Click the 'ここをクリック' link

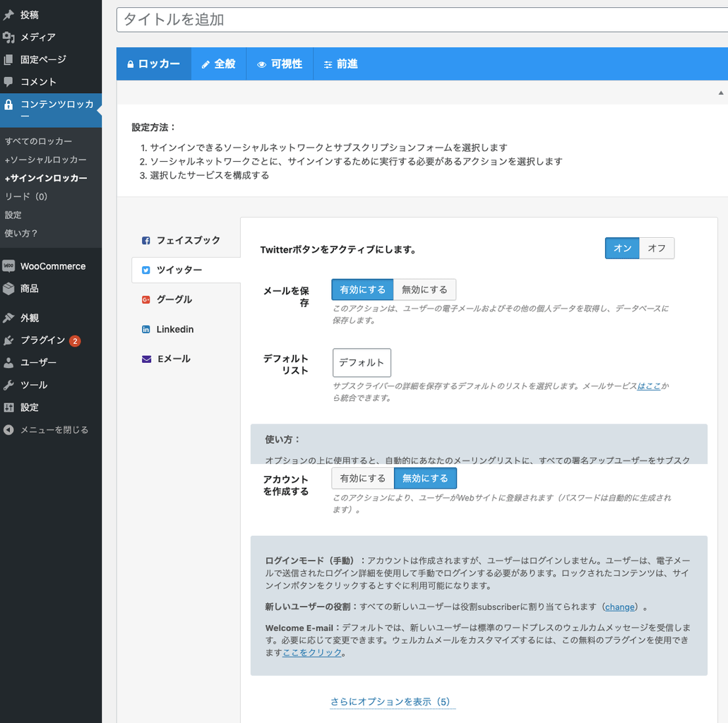pos(311,653)
